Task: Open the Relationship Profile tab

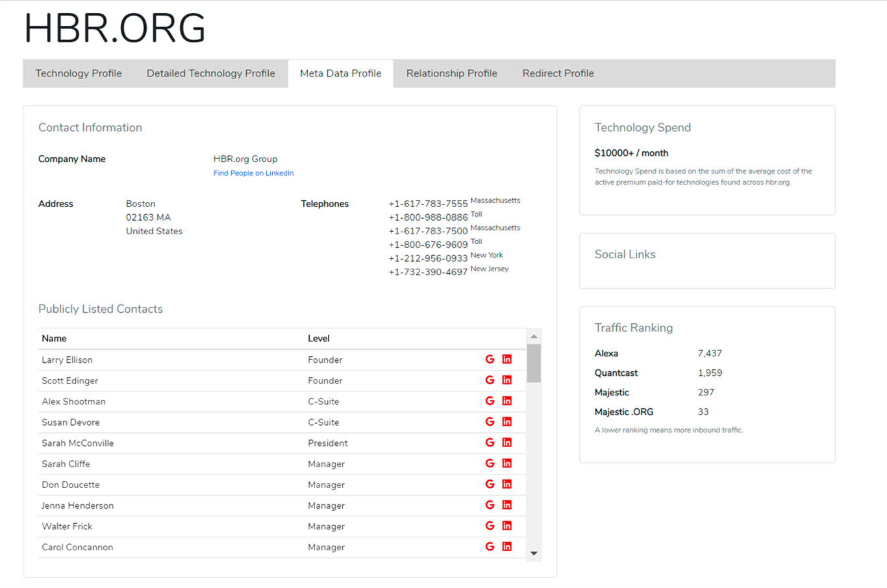Action: pyautogui.click(x=452, y=73)
